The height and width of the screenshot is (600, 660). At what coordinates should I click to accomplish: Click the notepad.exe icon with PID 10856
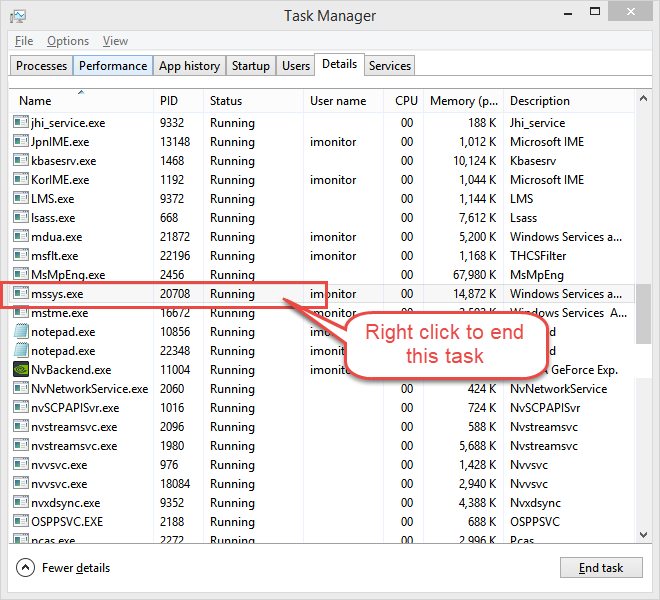[21, 332]
